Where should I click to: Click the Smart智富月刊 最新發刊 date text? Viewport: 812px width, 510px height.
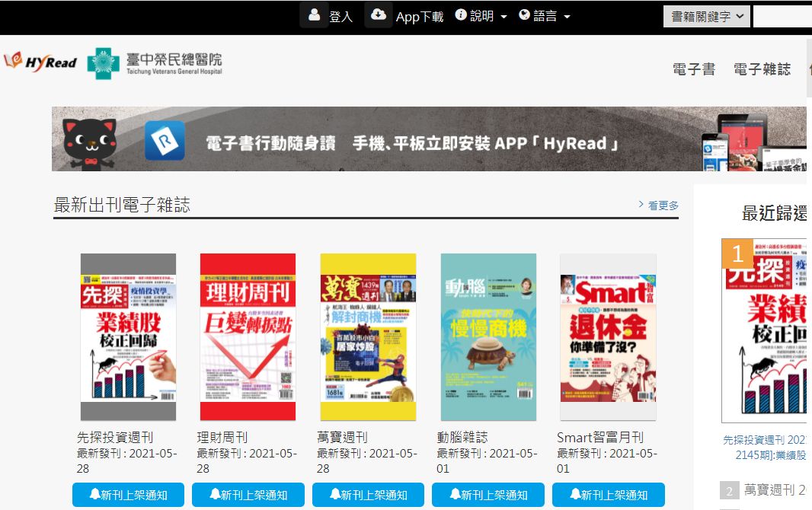(x=607, y=461)
